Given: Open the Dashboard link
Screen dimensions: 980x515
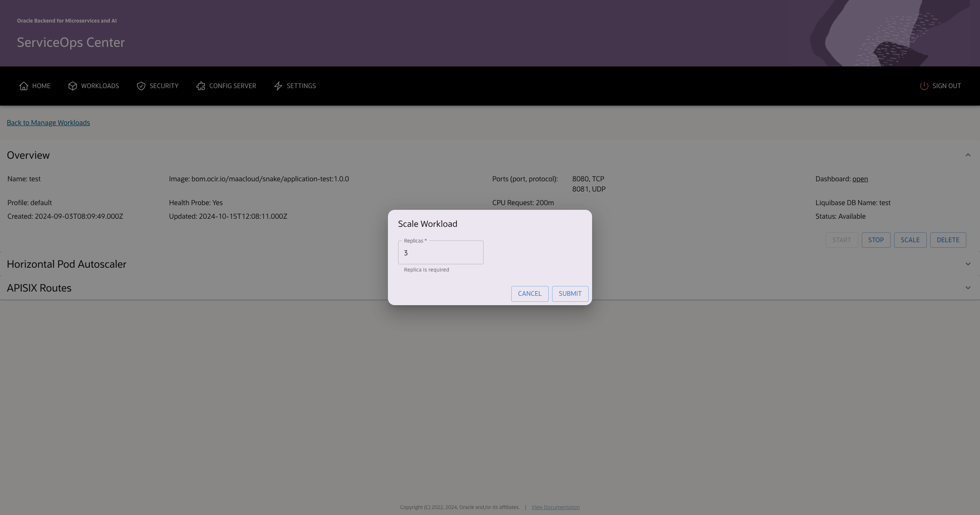Looking at the screenshot, I should coord(860,179).
